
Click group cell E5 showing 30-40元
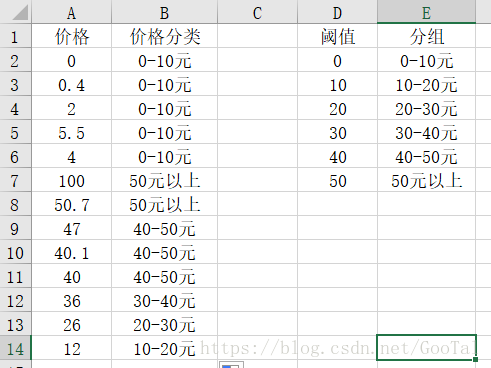click(x=426, y=132)
